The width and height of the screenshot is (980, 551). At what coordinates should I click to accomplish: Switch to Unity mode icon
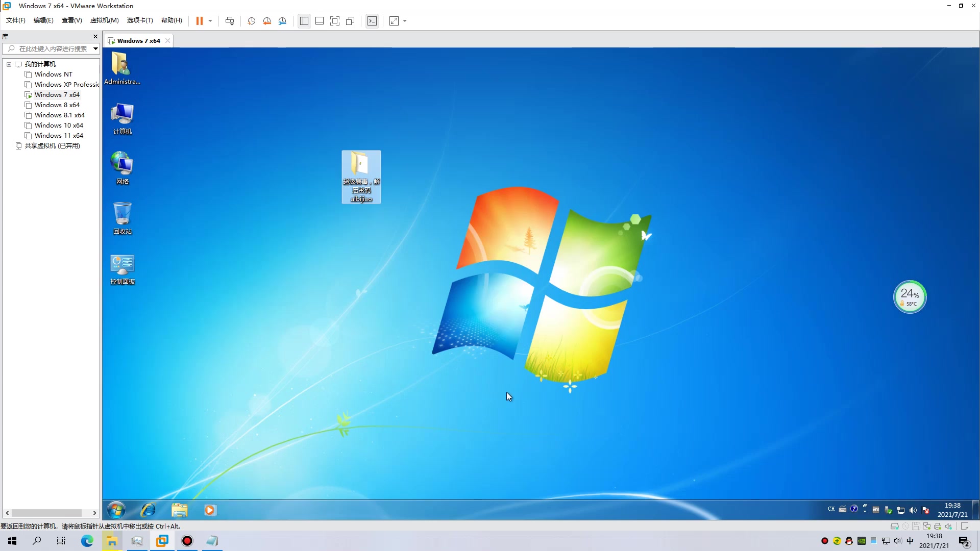pyautogui.click(x=350, y=21)
